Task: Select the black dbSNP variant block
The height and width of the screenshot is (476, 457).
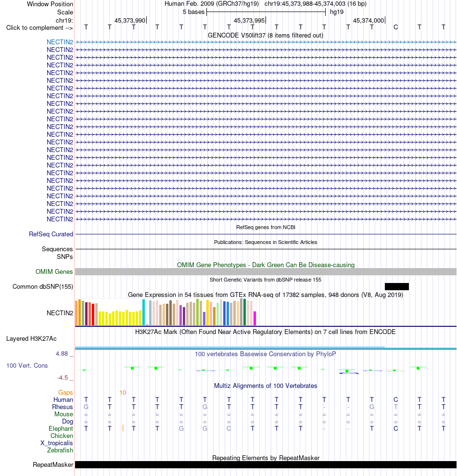Action: coord(396,286)
